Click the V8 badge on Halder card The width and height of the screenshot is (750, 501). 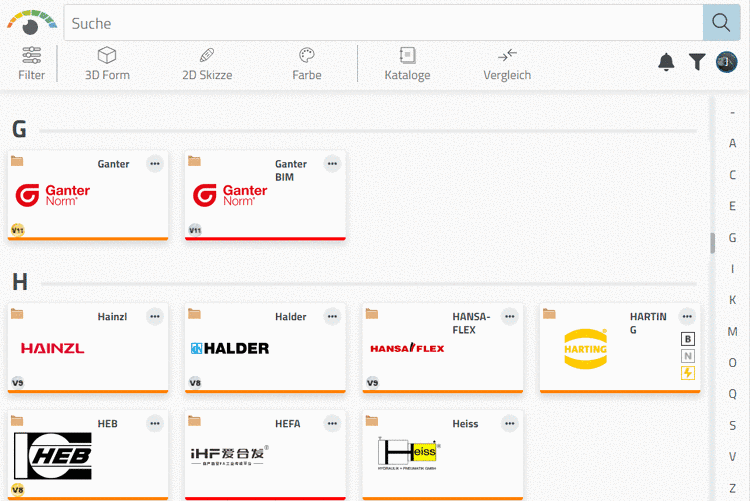click(195, 383)
